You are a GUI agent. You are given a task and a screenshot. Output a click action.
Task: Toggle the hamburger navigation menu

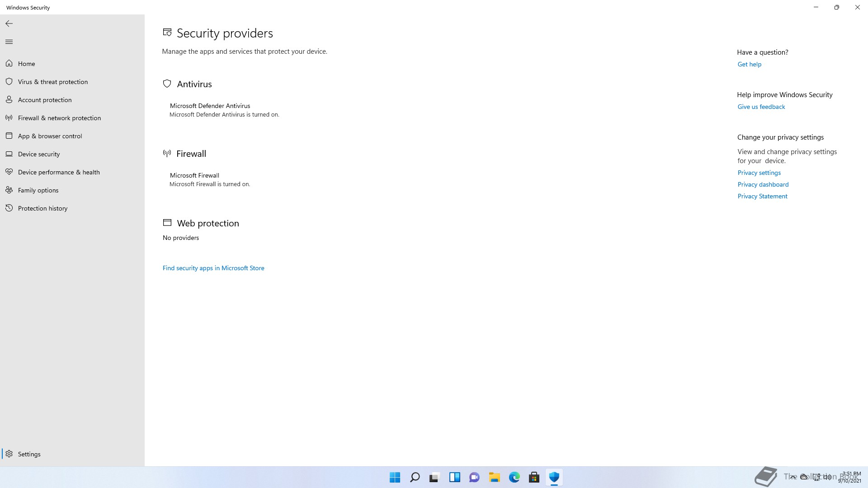click(x=9, y=42)
